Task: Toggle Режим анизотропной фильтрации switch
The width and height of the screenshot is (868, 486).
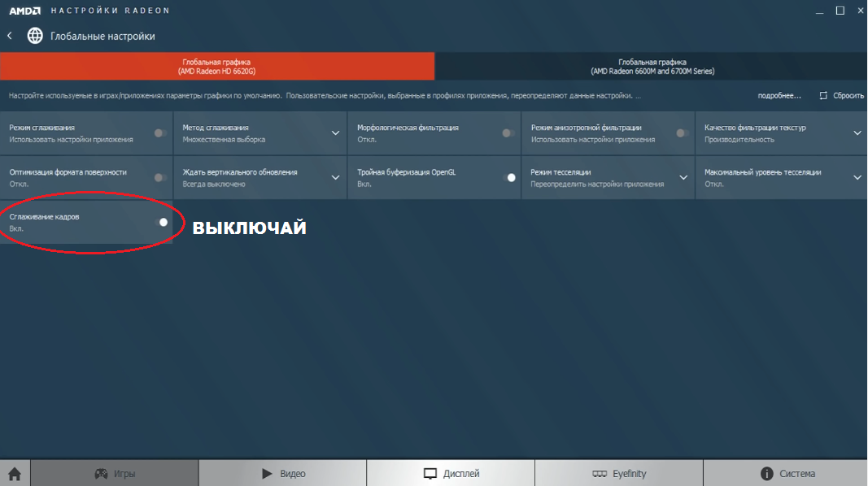Action: (x=682, y=133)
